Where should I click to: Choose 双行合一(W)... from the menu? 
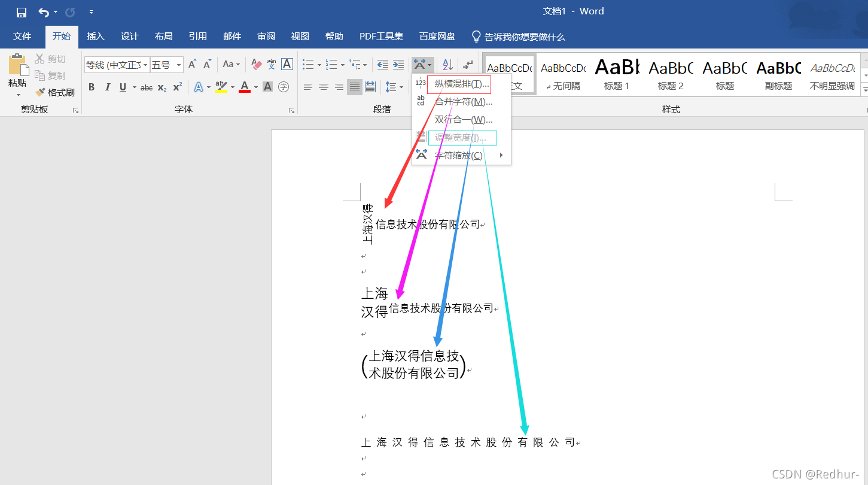(x=462, y=120)
